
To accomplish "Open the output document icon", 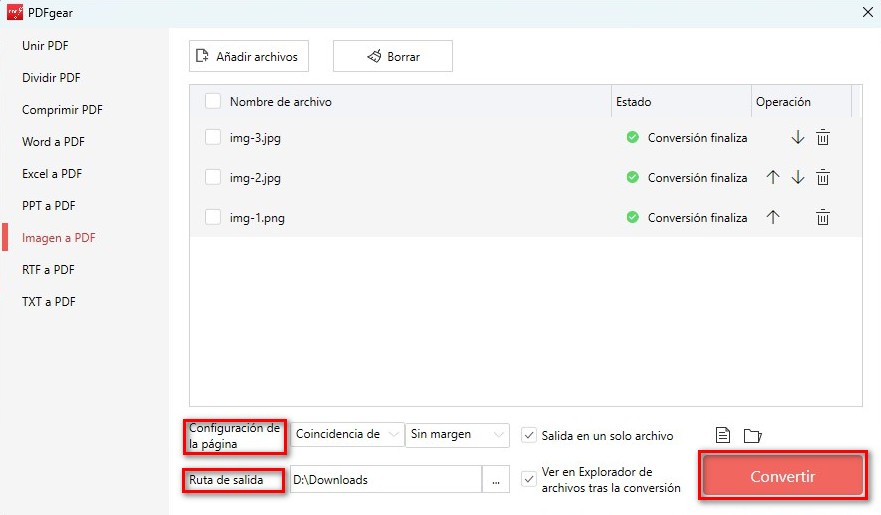I will pos(723,435).
